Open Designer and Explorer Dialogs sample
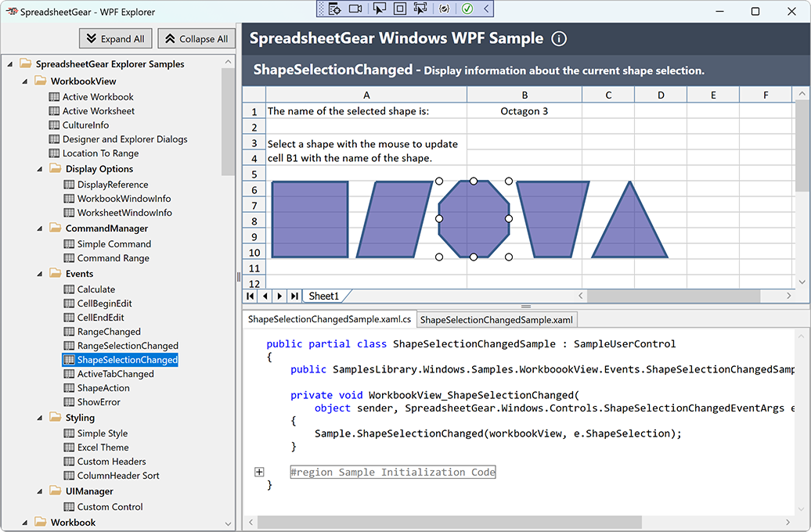This screenshot has width=811, height=532. pos(125,139)
